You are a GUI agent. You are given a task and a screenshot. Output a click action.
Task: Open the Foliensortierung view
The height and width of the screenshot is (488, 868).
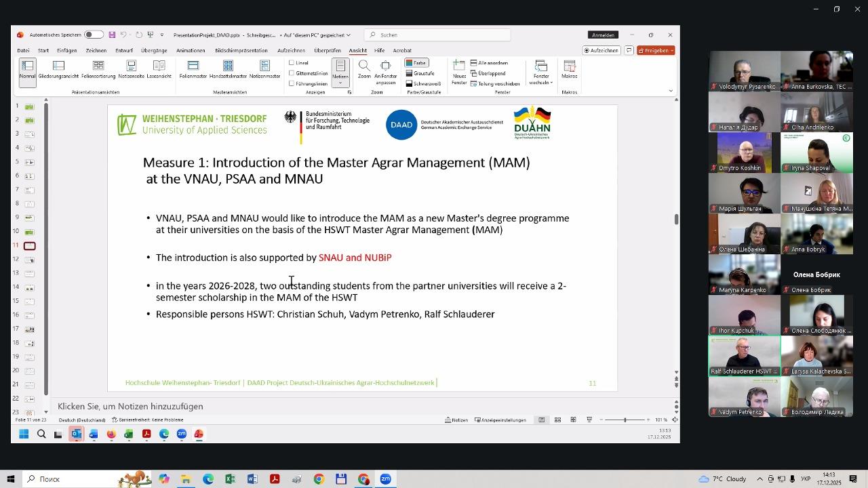(x=98, y=70)
